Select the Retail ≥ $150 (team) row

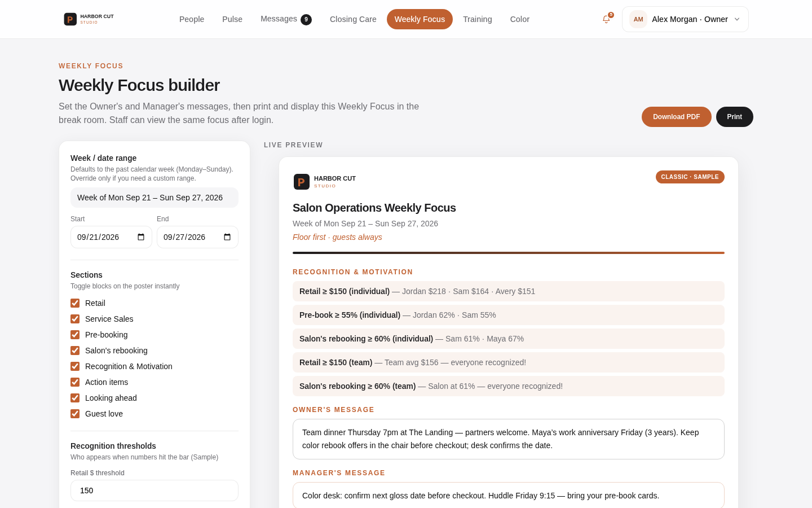[509, 362]
